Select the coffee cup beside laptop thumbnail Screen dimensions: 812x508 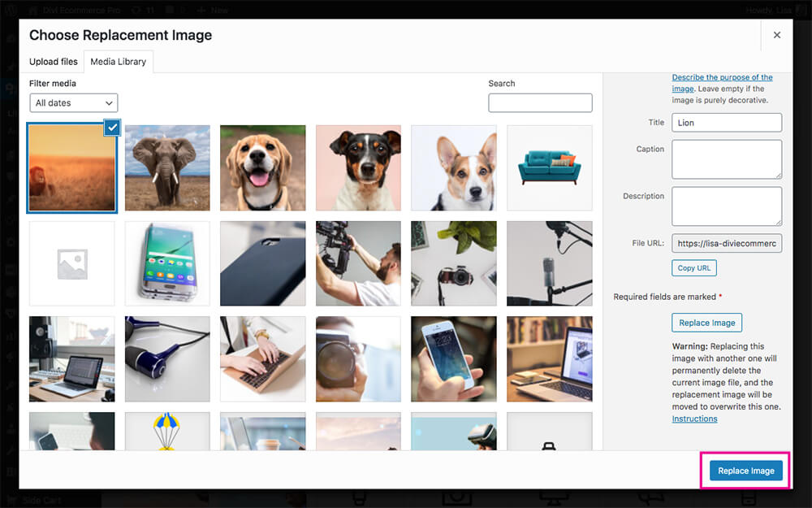coord(262,431)
